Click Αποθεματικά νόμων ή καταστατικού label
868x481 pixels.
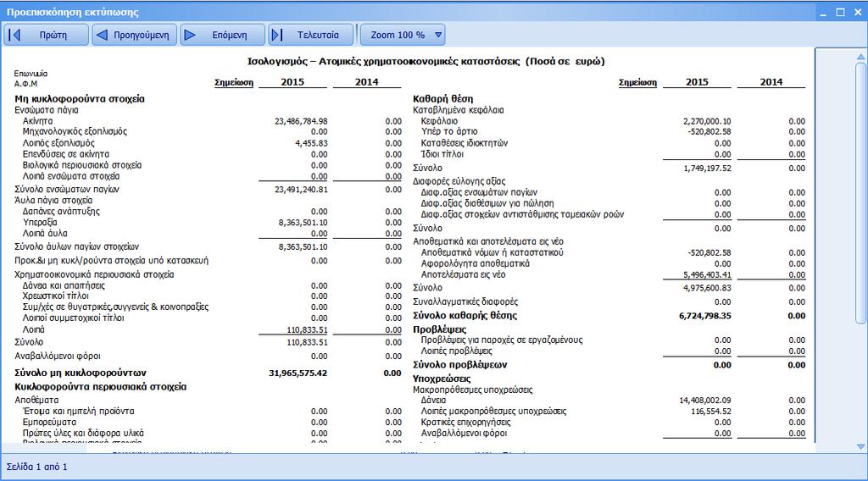coord(492,252)
